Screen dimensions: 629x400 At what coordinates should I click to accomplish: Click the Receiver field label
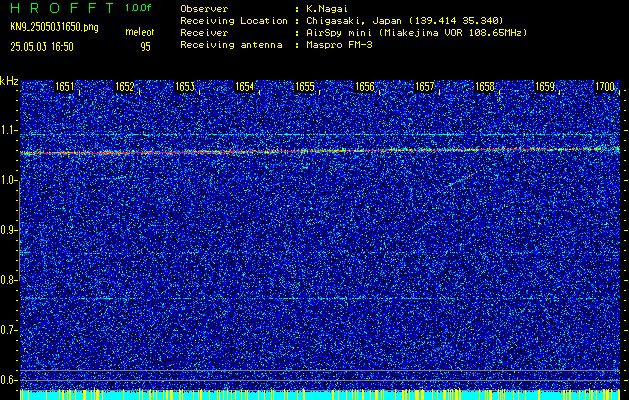[x=204, y=33]
